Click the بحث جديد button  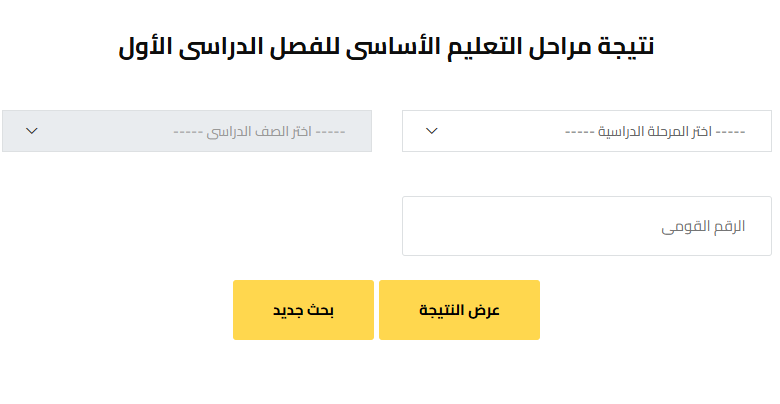point(303,310)
